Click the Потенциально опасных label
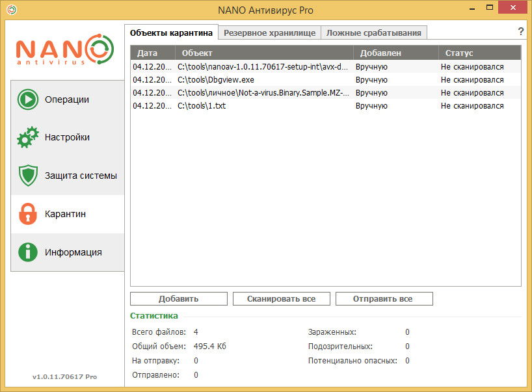Screen dimensions: 532x392 point(352,360)
